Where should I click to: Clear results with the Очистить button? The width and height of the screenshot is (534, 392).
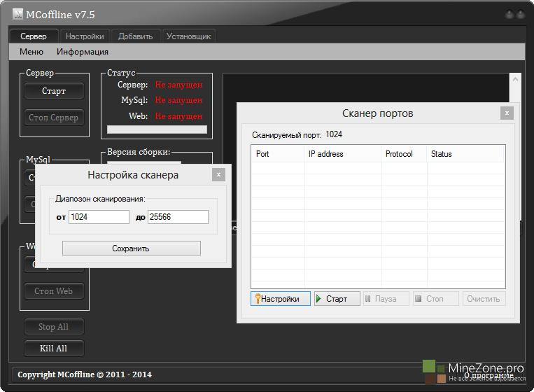(x=484, y=299)
